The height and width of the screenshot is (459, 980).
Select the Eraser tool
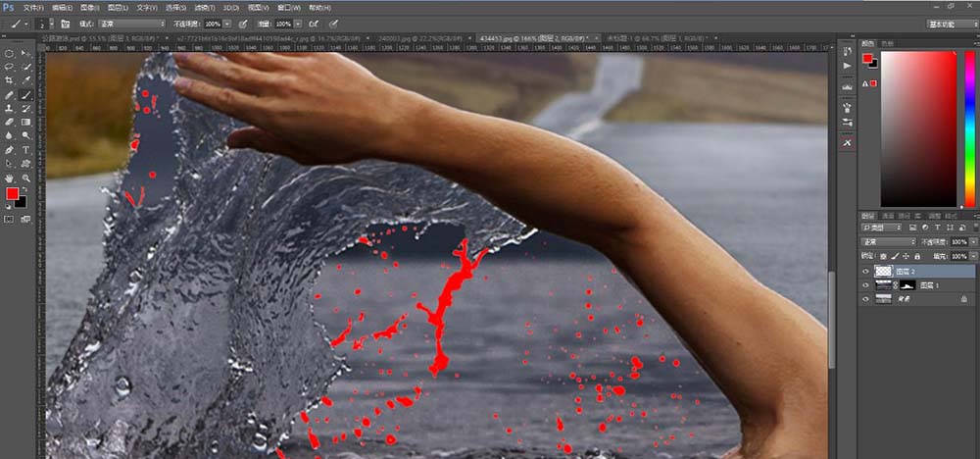coord(10,122)
